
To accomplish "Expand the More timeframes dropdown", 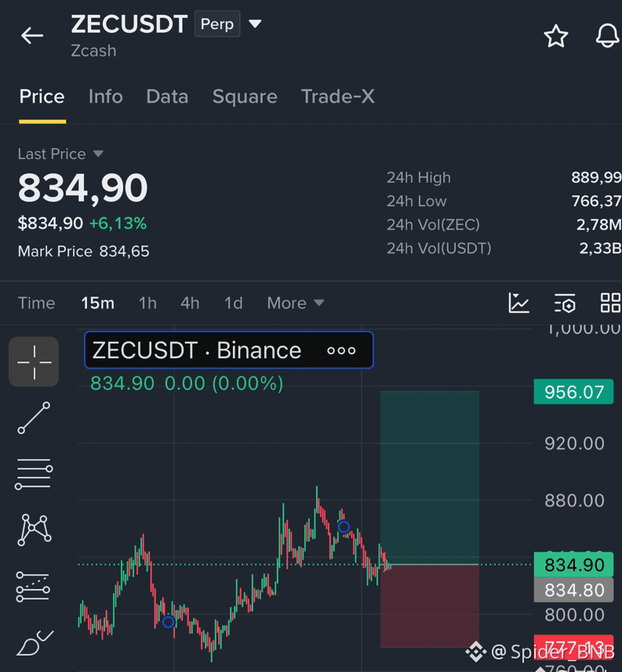I will click(296, 303).
